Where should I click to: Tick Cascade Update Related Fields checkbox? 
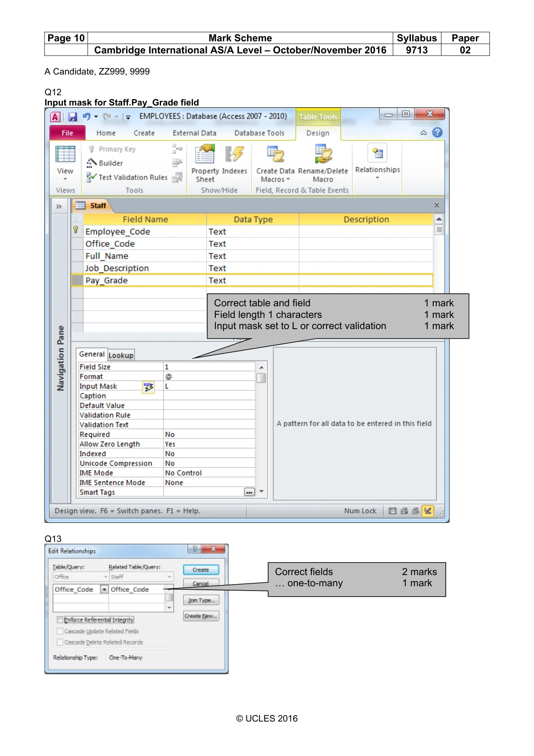tap(60, 631)
